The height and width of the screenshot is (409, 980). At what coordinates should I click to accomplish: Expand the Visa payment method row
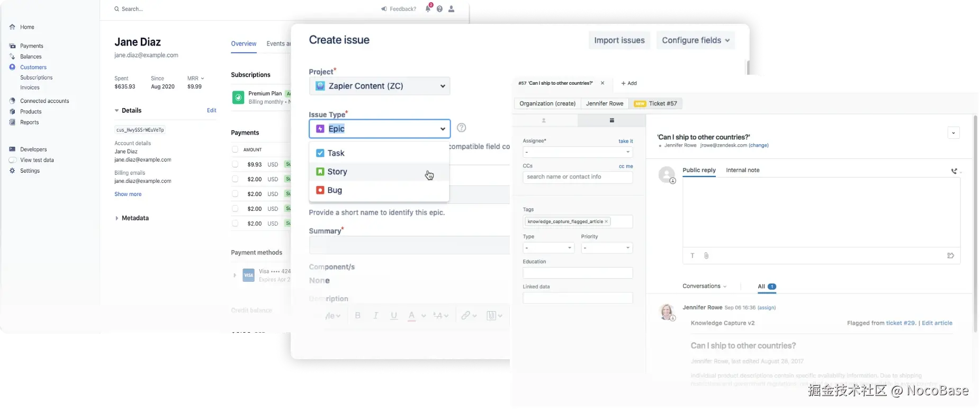click(235, 275)
